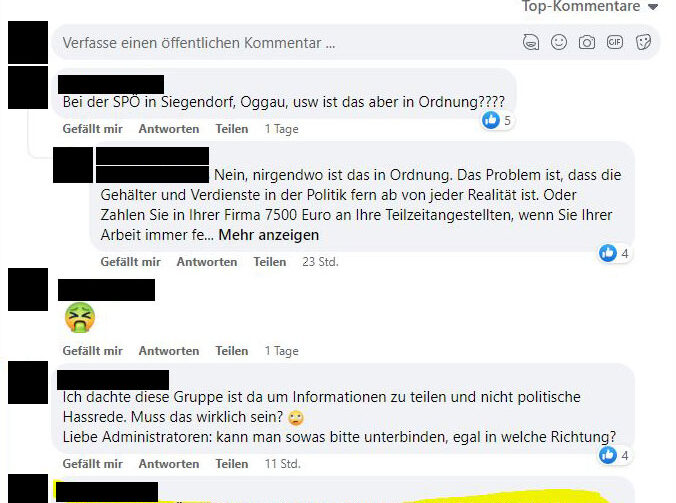Expand the reply with Mehr anzeigen

point(269,235)
